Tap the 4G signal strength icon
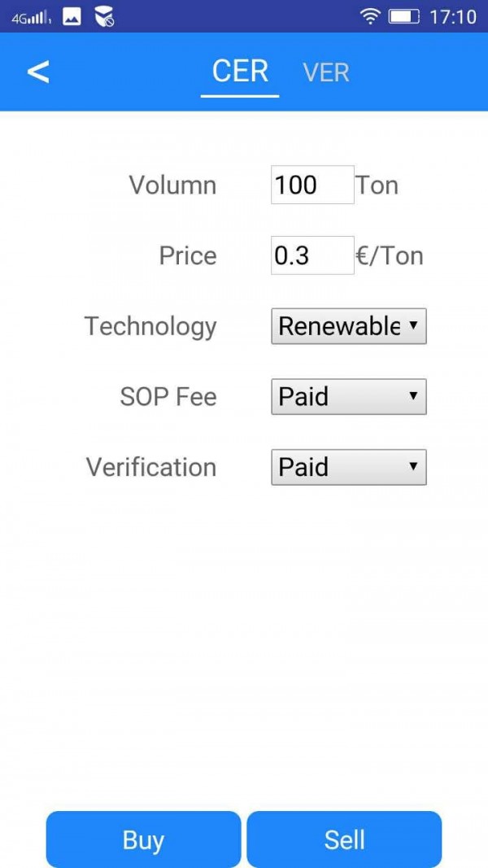 (31, 16)
